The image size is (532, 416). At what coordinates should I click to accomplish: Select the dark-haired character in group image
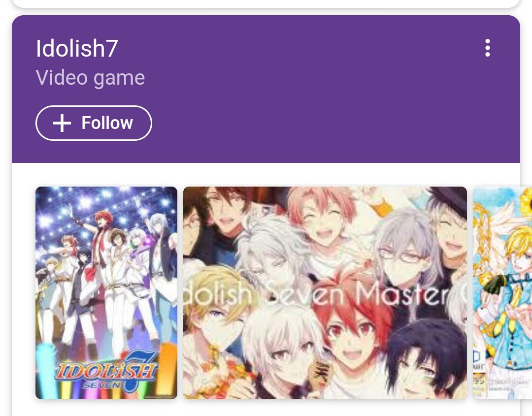tap(426, 359)
